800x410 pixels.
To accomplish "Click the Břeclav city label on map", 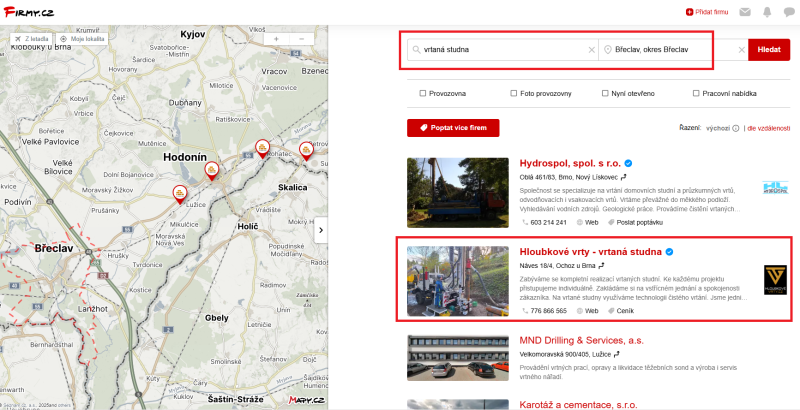I will pos(54,249).
